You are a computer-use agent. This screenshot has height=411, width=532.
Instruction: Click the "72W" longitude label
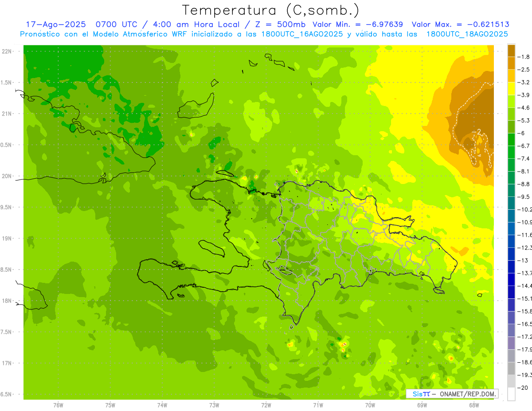pos(266,405)
